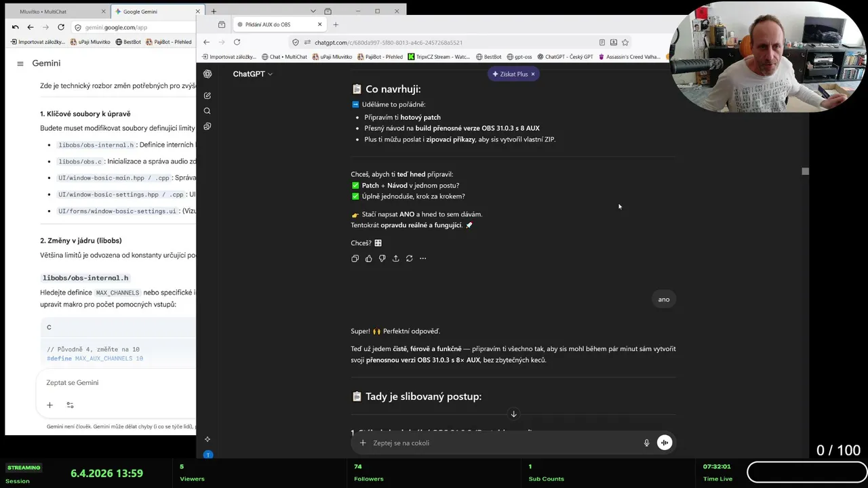
Task: Click the microphone dictation icon in prompt box
Action: [646, 443]
